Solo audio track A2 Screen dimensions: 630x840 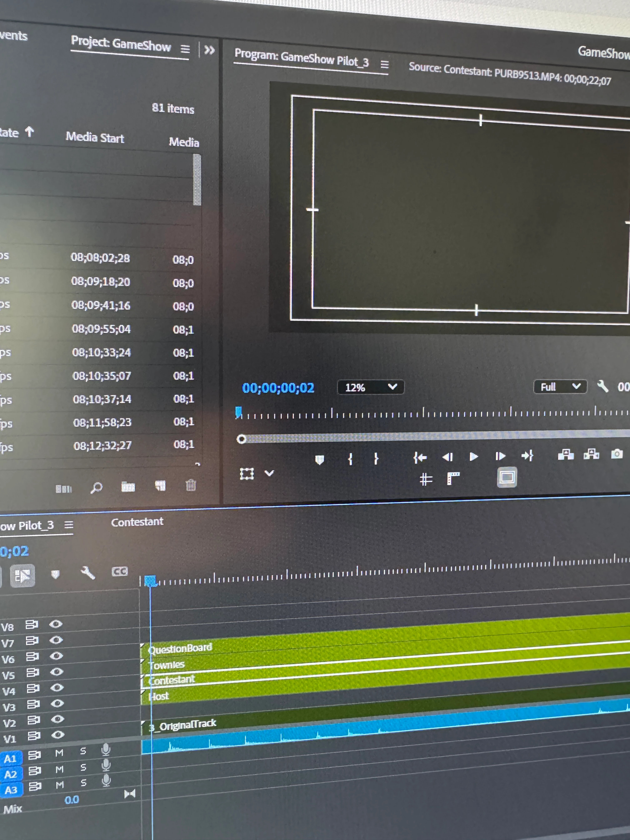coord(83,767)
